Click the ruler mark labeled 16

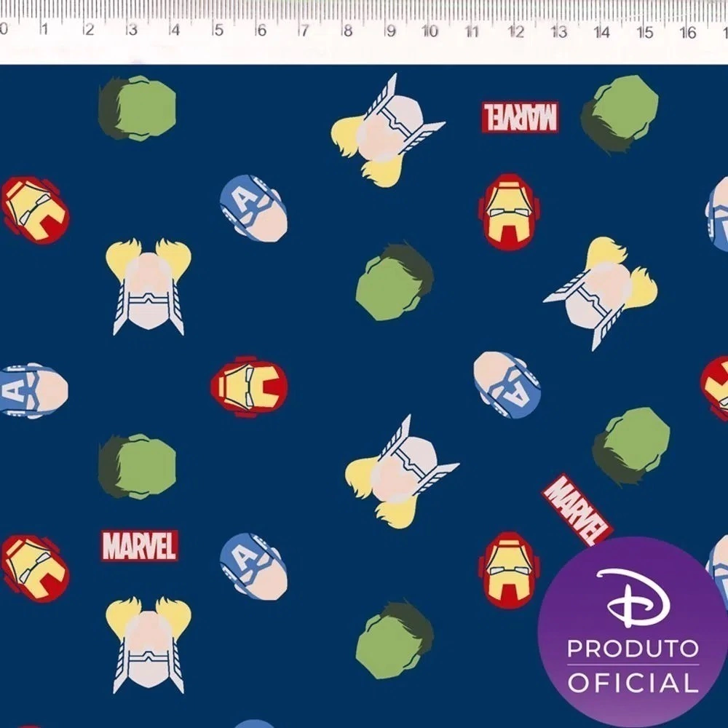click(688, 33)
